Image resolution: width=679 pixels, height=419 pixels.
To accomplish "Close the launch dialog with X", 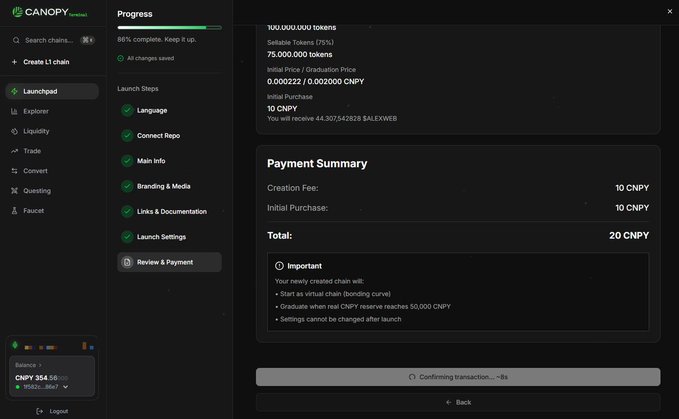I will click(669, 11).
